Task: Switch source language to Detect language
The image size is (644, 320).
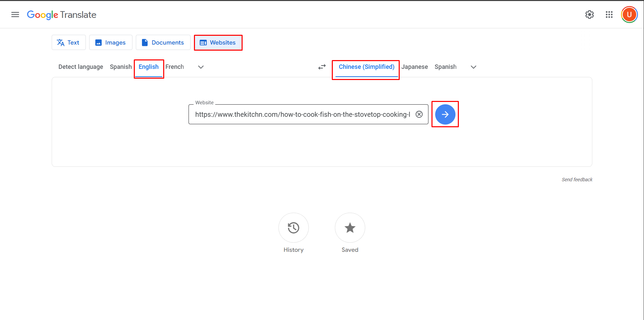Action: point(80,66)
